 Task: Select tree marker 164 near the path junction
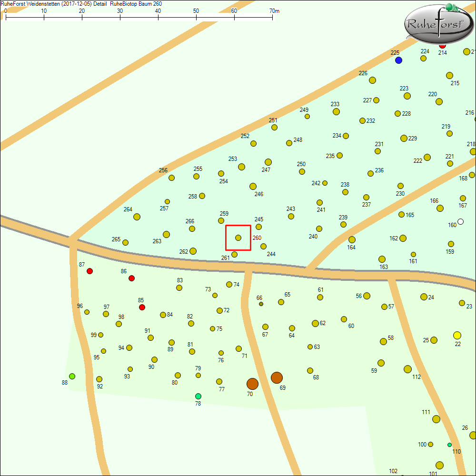(x=352, y=240)
